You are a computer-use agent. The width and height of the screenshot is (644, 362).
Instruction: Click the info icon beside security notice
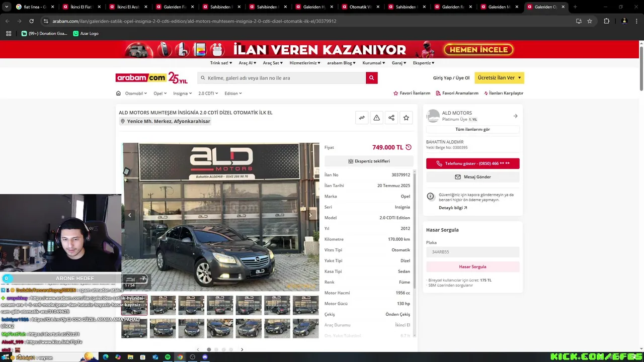point(430,196)
